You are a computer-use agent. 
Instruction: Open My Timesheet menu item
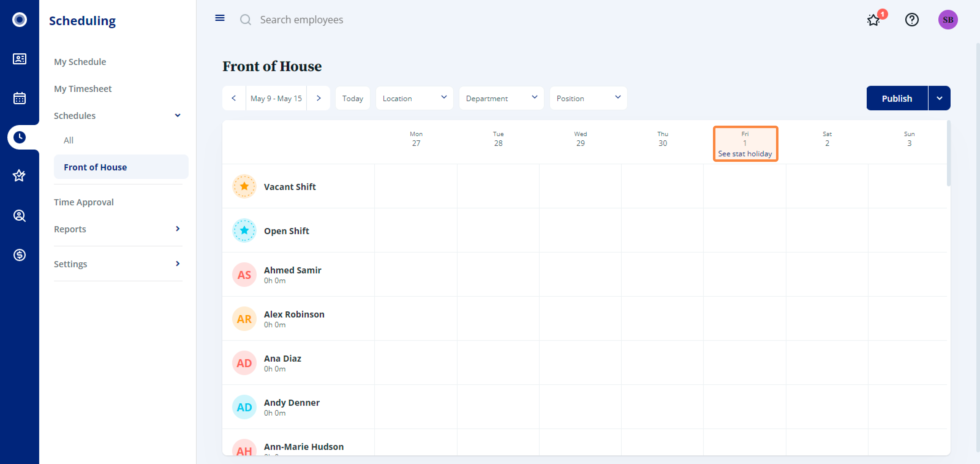[83, 89]
